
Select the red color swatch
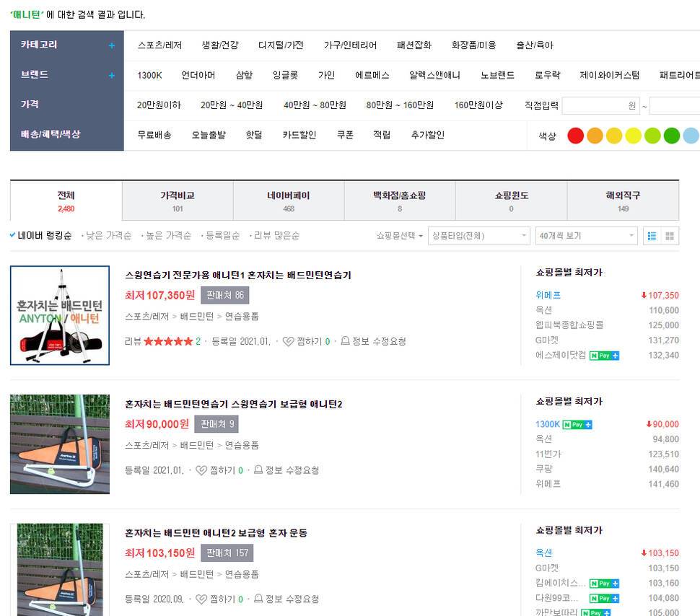[x=575, y=136]
